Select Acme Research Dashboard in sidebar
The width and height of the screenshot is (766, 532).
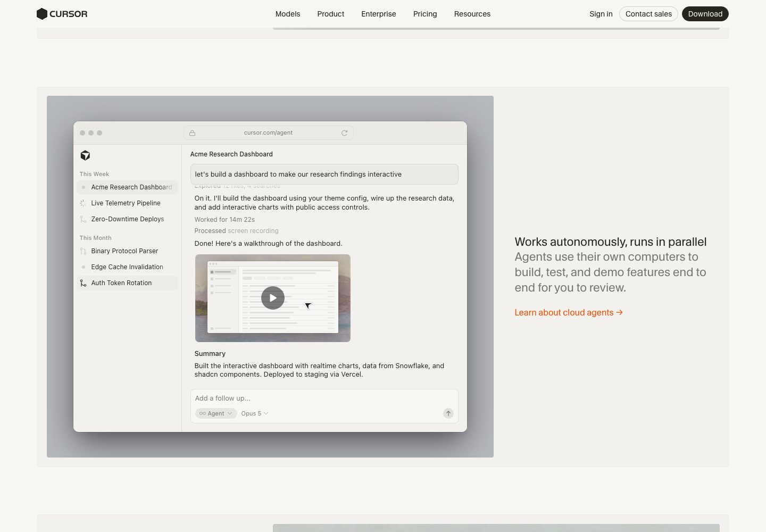click(x=127, y=187)
